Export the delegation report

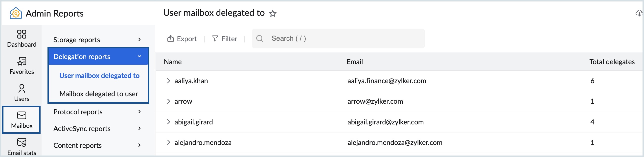click(182, 39)
